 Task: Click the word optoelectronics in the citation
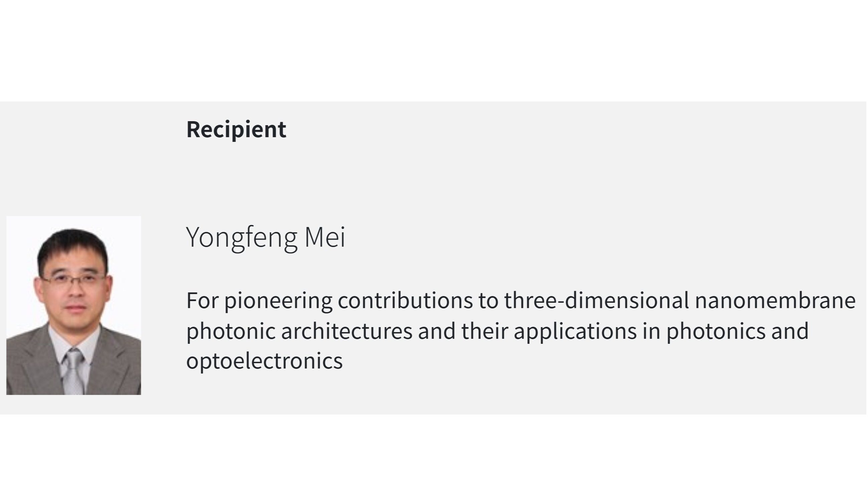[265, 361]
